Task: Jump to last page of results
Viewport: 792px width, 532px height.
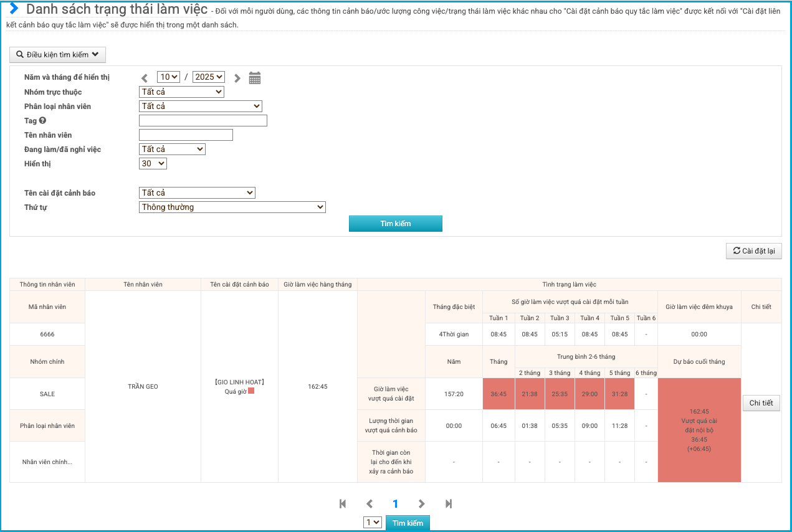Action: point(449,504)
